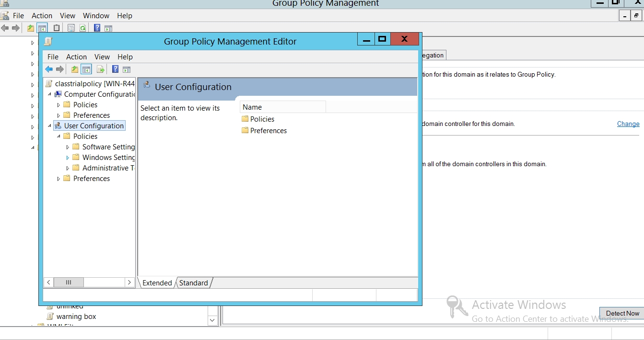This screenshot has height=340, width=644.
Task: Open View menu in Group Policy Management window
Action: [68, 15]
